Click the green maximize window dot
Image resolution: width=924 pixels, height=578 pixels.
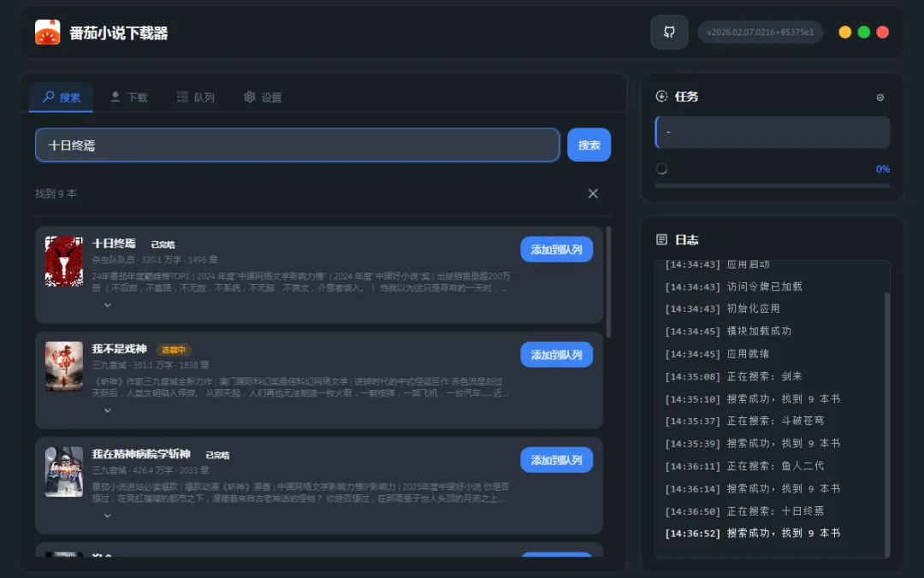click(863, 32)
